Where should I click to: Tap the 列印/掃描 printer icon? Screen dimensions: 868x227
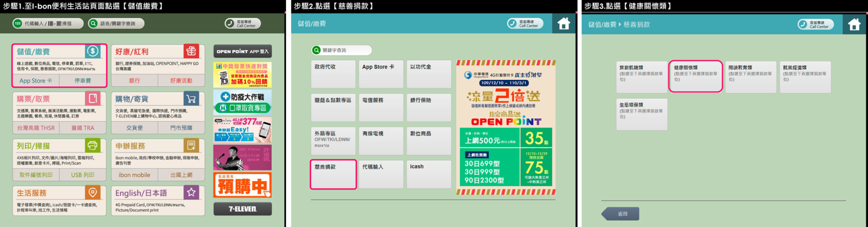[93, 146]
